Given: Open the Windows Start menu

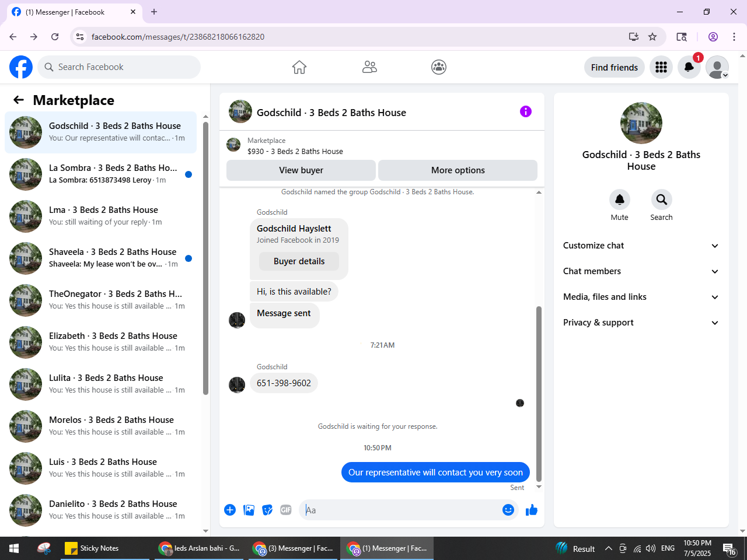Looking at the screenshot, I should point(14,548).
